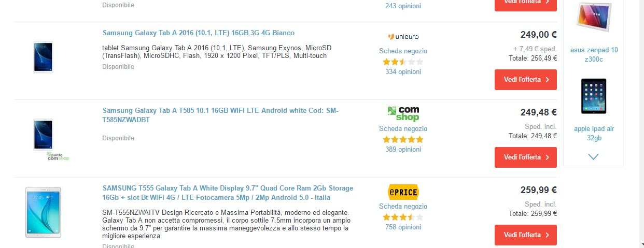Expand the sidebar list with the down chevron
Image resolution: width=644 pixels, height=248 pixels.
click(x=594, y=156)
